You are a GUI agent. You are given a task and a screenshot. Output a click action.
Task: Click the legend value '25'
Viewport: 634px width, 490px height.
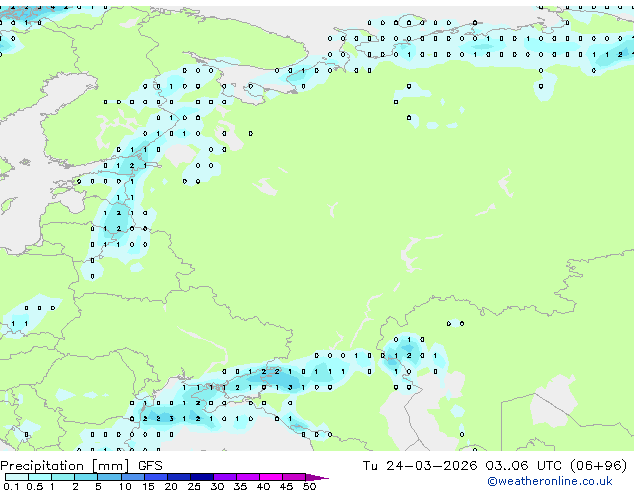click(194, 486)
